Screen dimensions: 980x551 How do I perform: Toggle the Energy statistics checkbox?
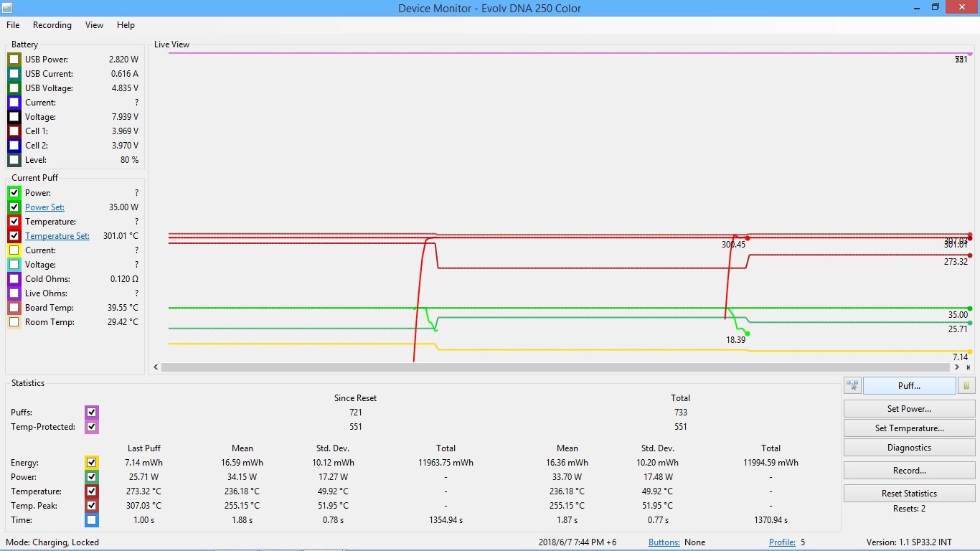pos(91,463)
